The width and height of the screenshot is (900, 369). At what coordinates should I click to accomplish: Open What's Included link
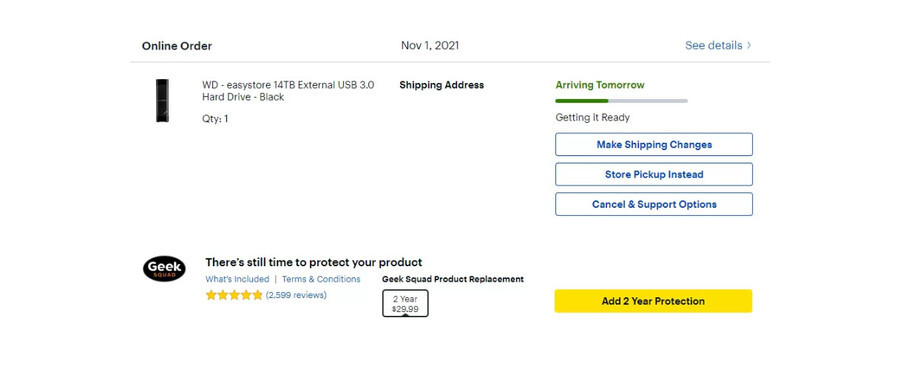[x=237, y=279]
